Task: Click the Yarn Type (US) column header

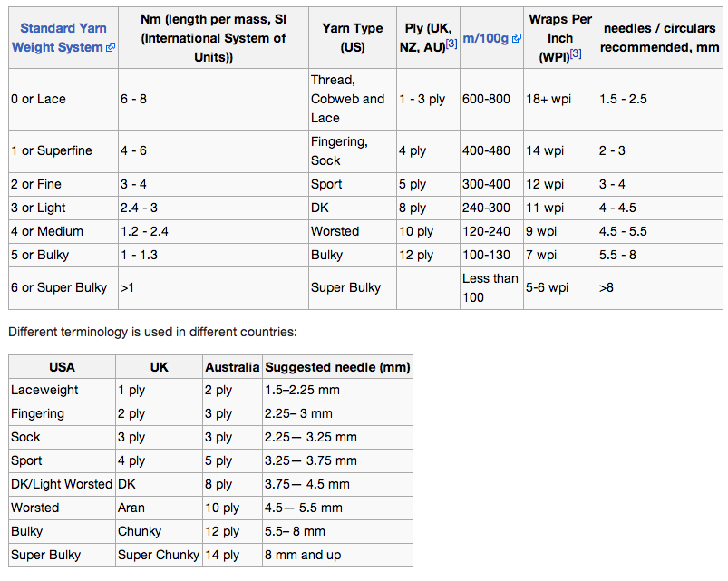Action: [353, 38]
